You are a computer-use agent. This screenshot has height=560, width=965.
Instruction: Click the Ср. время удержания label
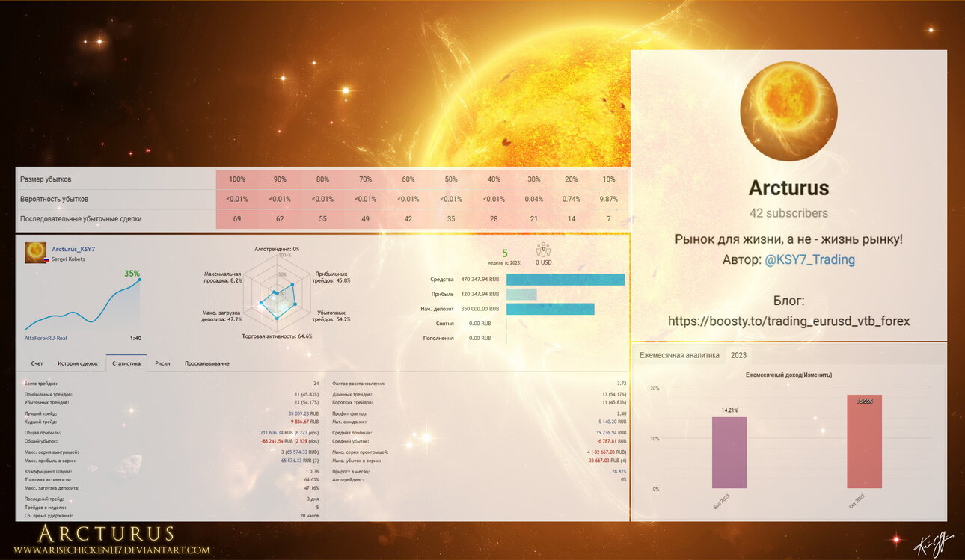coord(49,516)
